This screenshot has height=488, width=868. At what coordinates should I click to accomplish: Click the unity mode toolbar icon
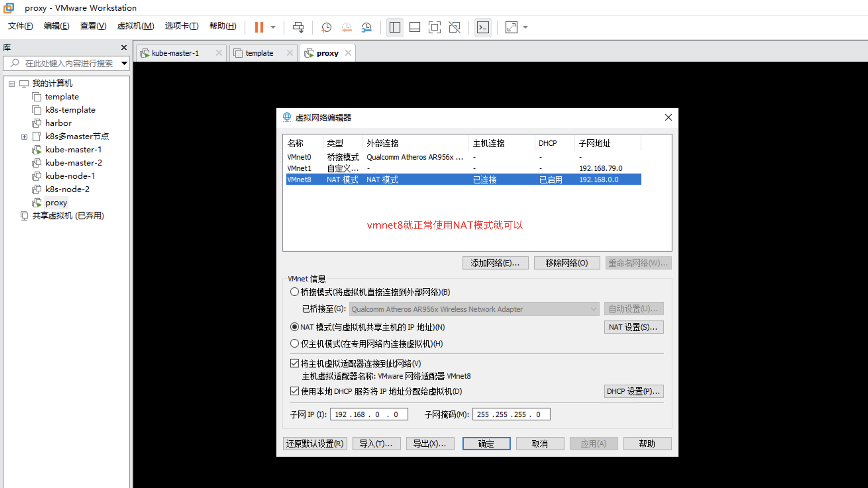tap(455, 27)
